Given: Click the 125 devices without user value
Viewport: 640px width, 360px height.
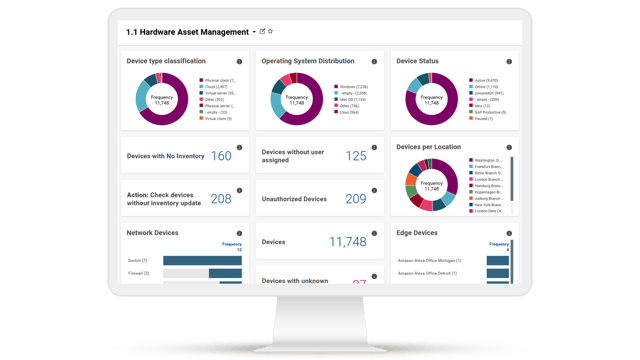Looking at the screenshot, I should click(356, 156).
